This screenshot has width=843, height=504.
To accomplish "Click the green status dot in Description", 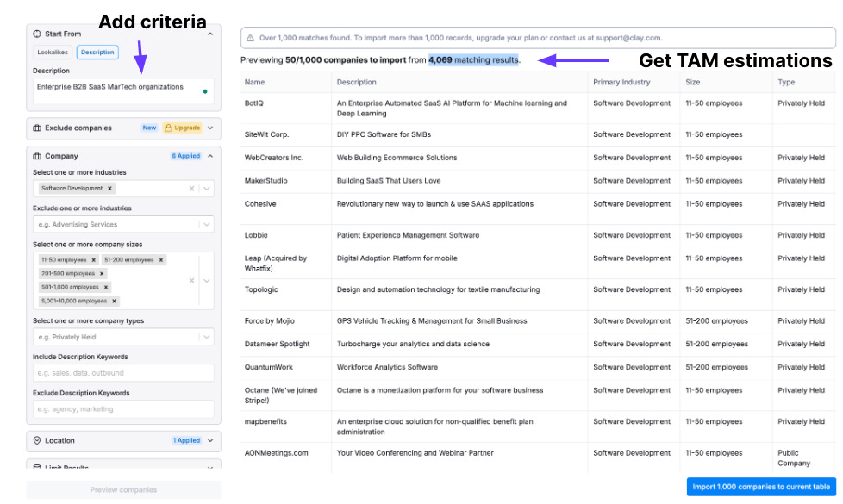I will [205, 92].
